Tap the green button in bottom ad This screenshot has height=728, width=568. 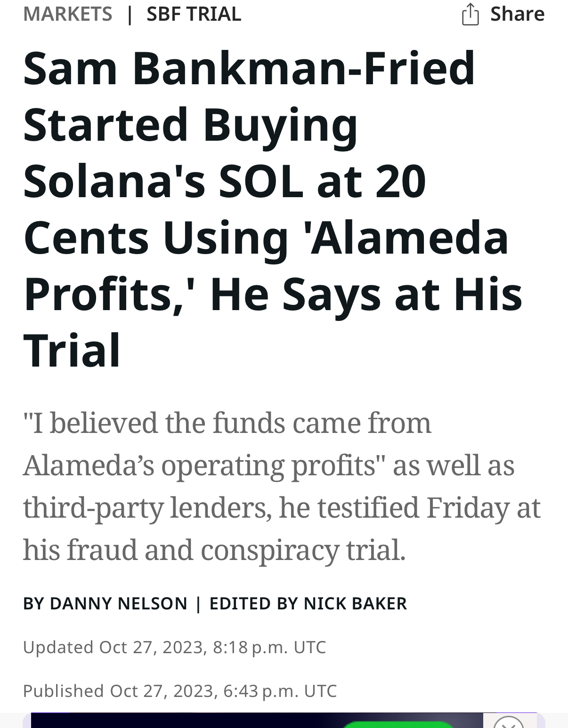(x=398, y=724)
